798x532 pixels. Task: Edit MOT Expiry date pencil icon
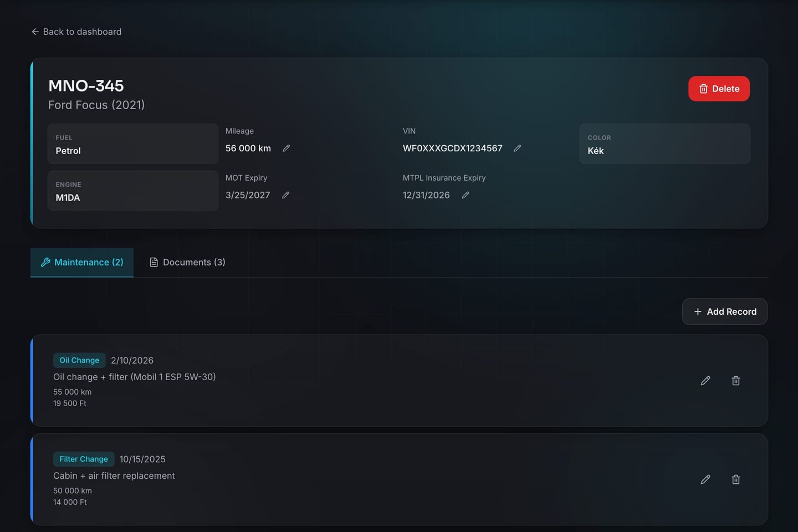285,195
